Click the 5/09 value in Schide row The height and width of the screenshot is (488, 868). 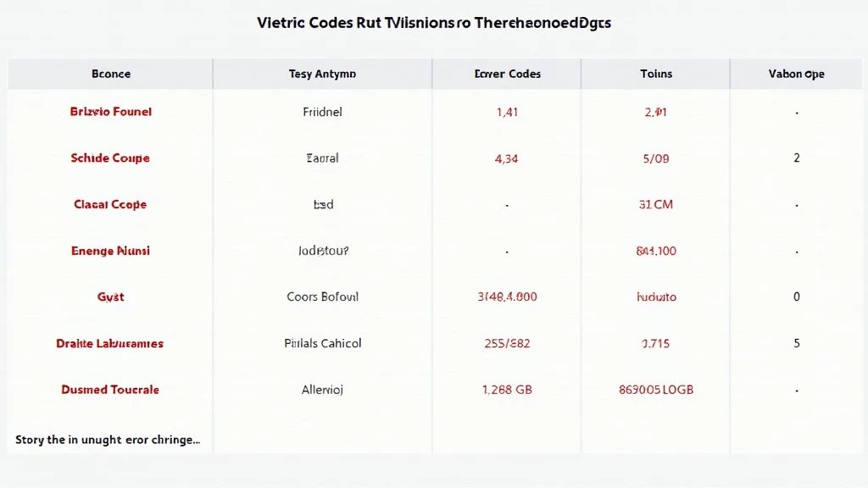click(656, 158)
